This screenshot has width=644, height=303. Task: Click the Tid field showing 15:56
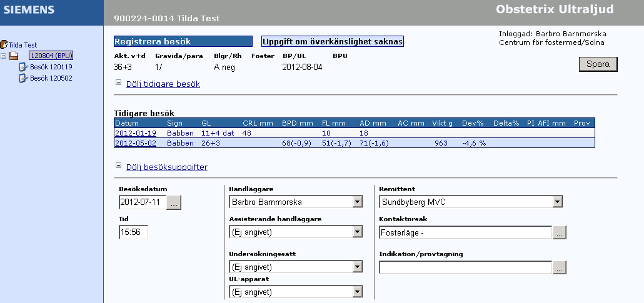133,232
